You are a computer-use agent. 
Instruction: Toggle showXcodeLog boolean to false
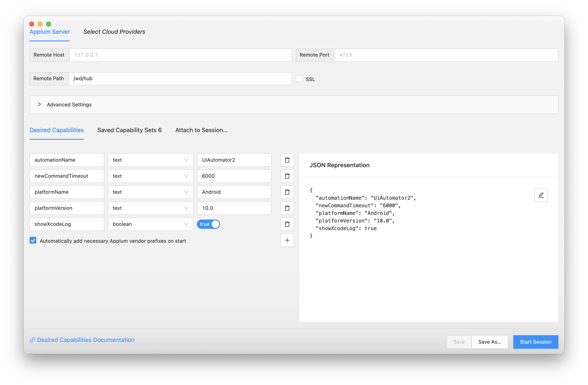[x=209, y=224]
